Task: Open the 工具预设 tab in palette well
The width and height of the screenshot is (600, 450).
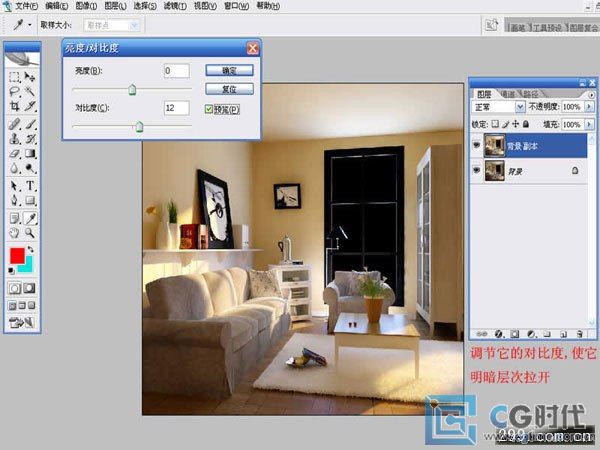Action: coord(547,28)
